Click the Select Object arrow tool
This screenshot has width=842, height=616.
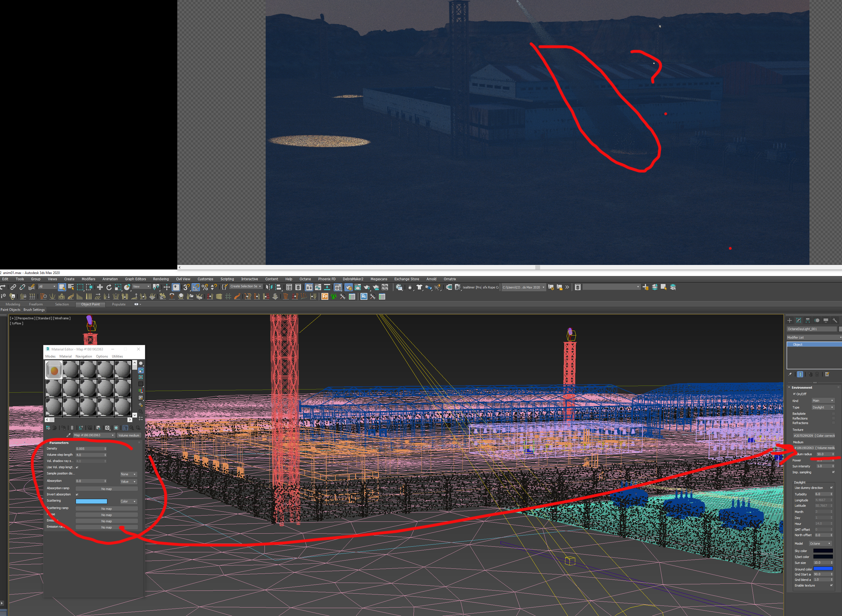point(62,287)
